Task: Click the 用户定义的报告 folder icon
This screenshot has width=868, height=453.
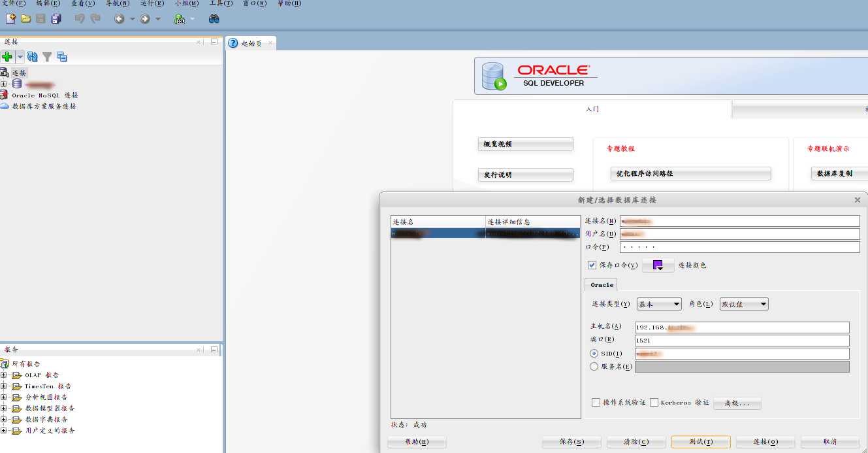Action: (17, 430)
